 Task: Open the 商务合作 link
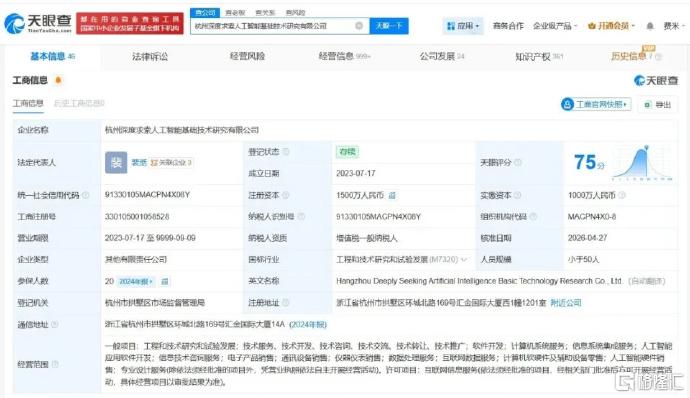tap(508, 26)
